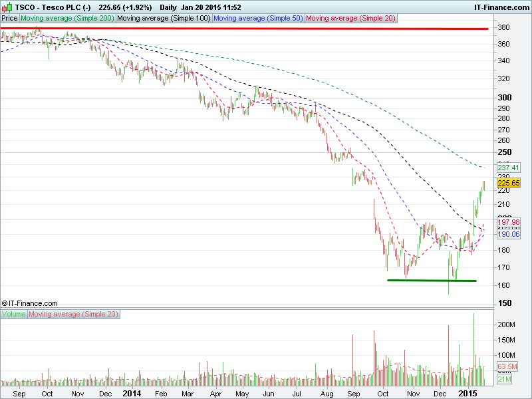Select Moving average (Simple 200) legend
The height and width of the screenshot is (399, 532).
(x=66, y=19)
